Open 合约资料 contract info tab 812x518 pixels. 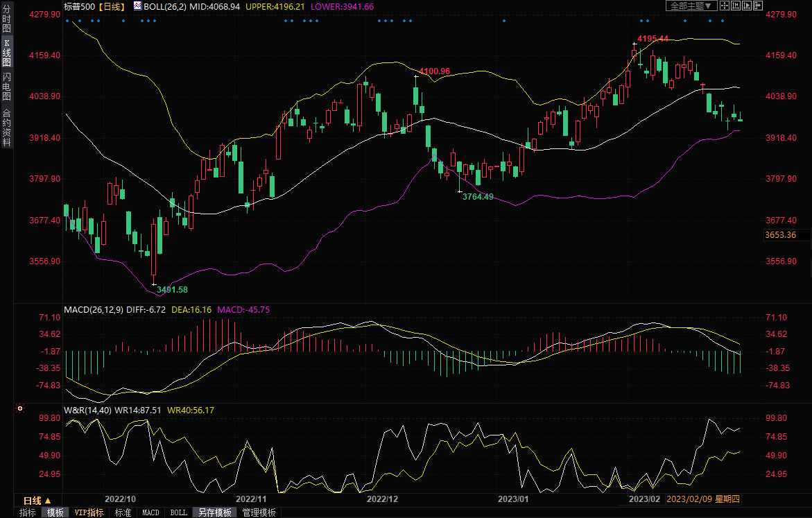(6, 128)
